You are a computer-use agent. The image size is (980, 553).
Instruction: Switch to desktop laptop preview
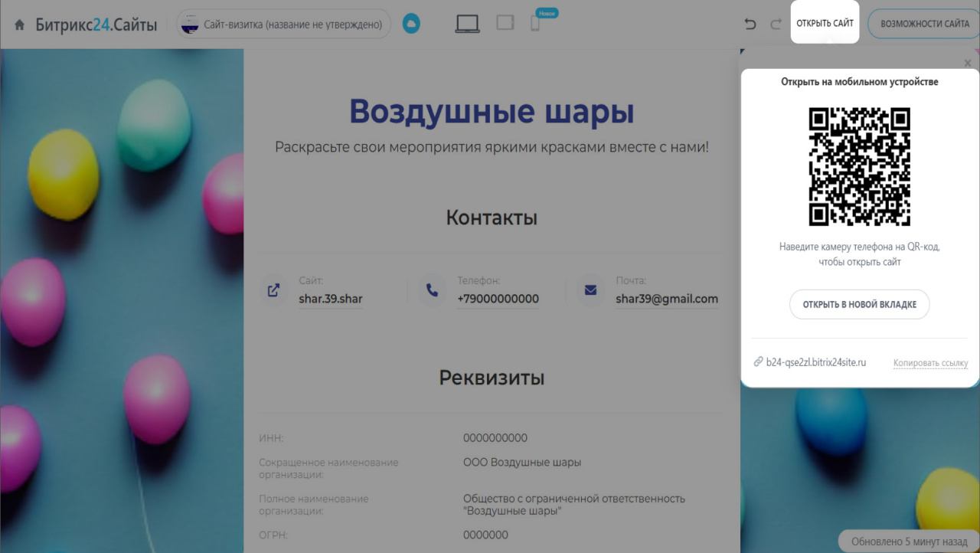coord(467,24)
